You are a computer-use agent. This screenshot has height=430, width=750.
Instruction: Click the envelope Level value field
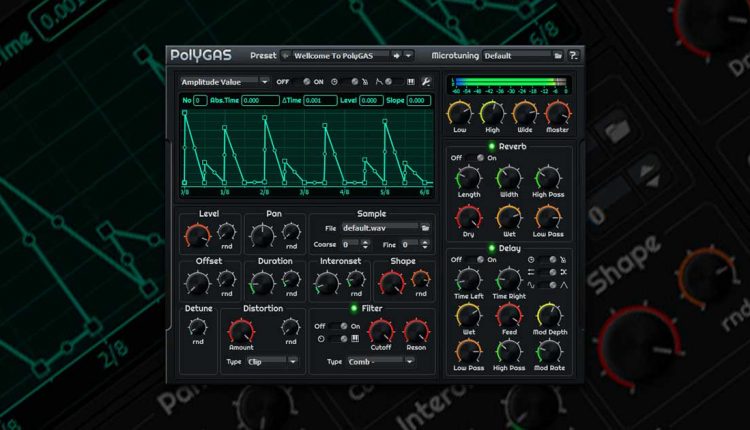[x=371, y=100]
